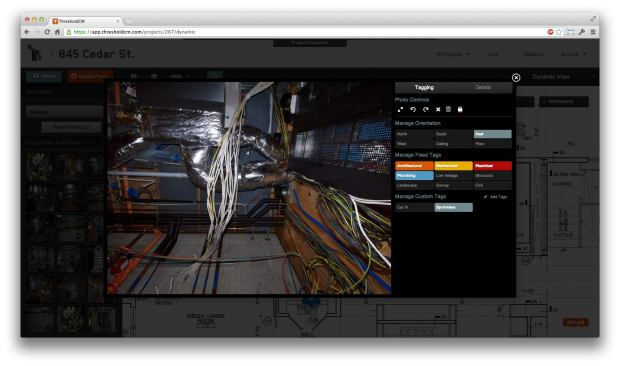Image resolution: width=620 pixels, height=366 pixels.
Task: Click the camera icon in the toolbar
Action: point(214,75)
